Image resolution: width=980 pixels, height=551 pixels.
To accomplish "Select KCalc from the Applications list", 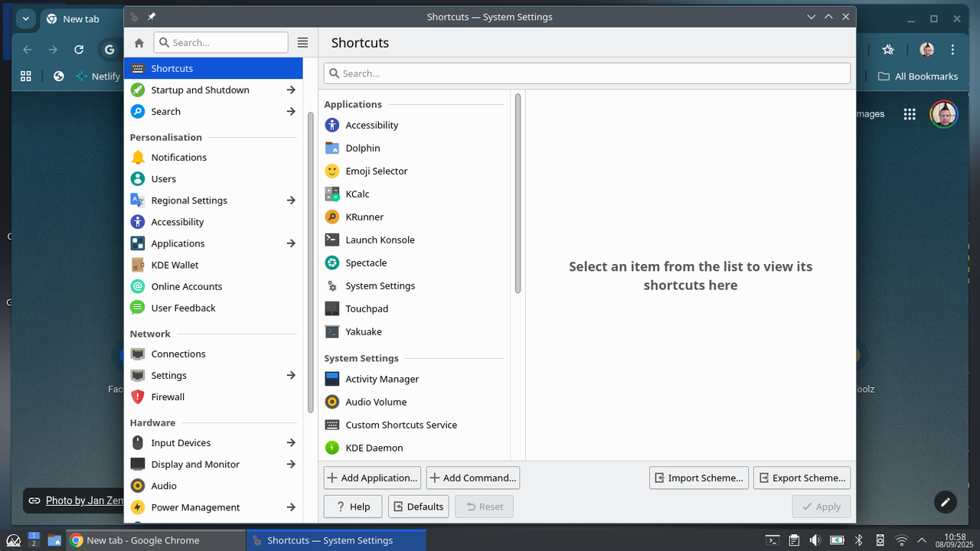I will tap(357, 194).
